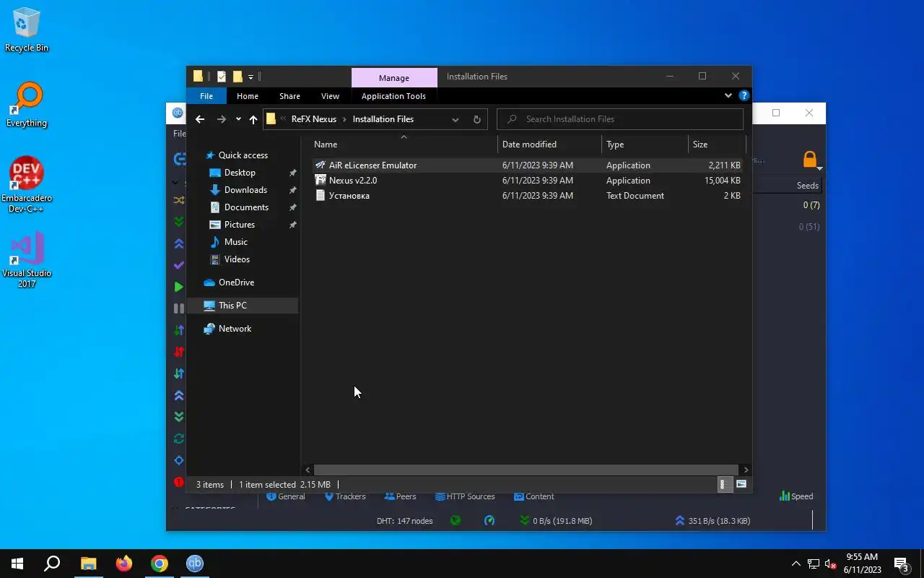Open Music in the navigation pane

(x=235, y=242)
